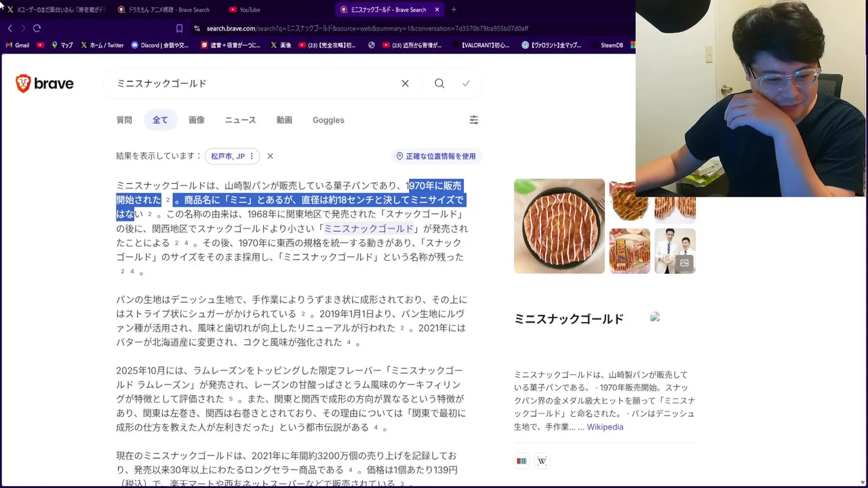Open (23) 完全攻略 YouTube bookmark
The width and height of the screenshot is (868, 488).
[x=327, y=45]
